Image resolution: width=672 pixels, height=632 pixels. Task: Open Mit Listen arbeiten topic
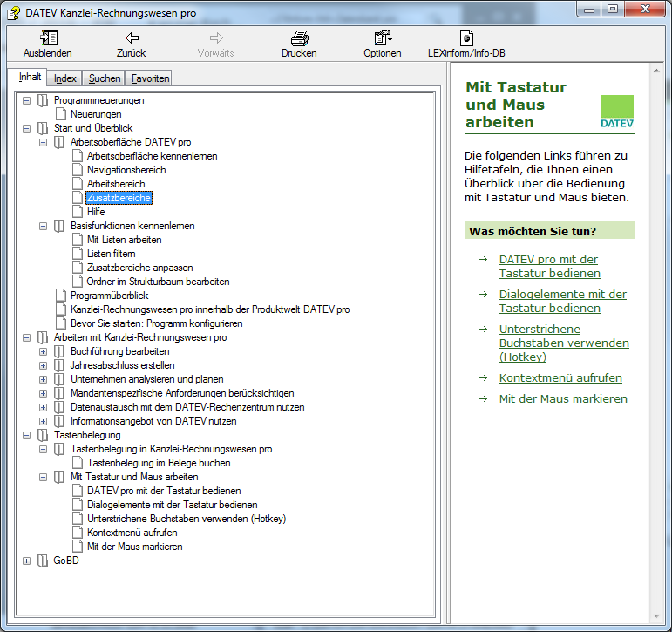[125, 240]
